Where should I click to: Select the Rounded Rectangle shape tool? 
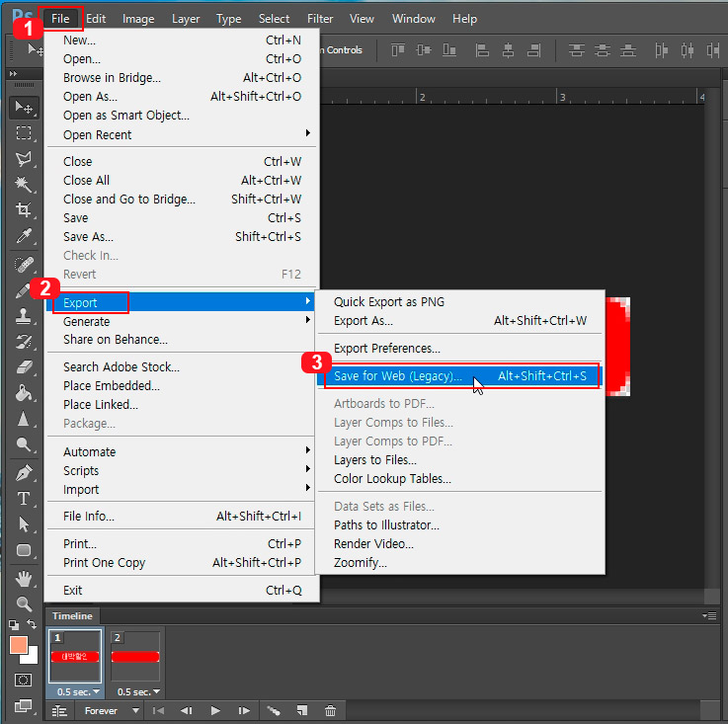tap(24, 550)
